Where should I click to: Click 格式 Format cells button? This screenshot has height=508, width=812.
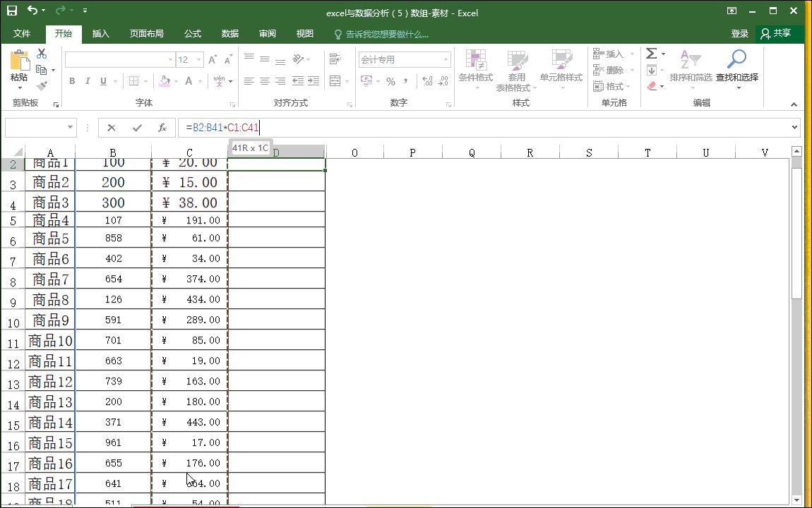[x=611, y=86]
